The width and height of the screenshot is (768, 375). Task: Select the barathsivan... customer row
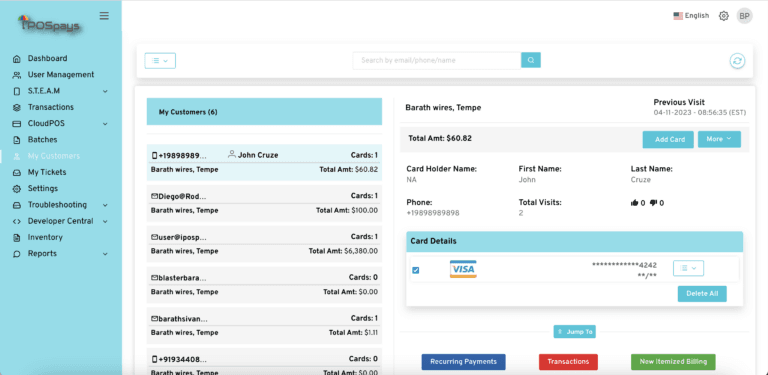[264, 326]
